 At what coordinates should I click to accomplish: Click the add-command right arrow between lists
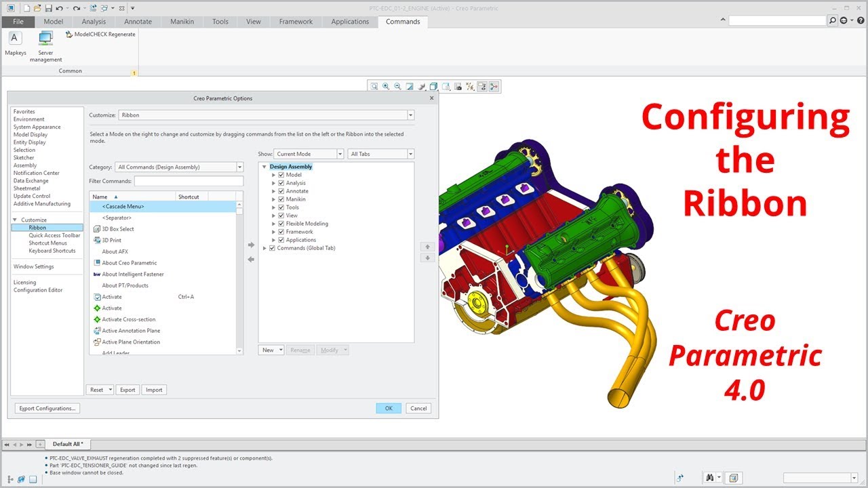point(251,245)
